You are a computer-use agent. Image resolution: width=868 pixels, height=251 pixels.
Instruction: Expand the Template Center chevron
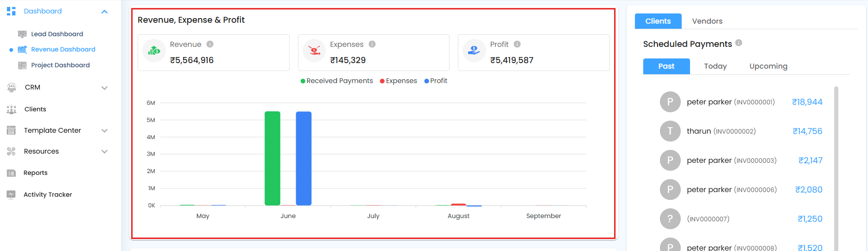105,131
